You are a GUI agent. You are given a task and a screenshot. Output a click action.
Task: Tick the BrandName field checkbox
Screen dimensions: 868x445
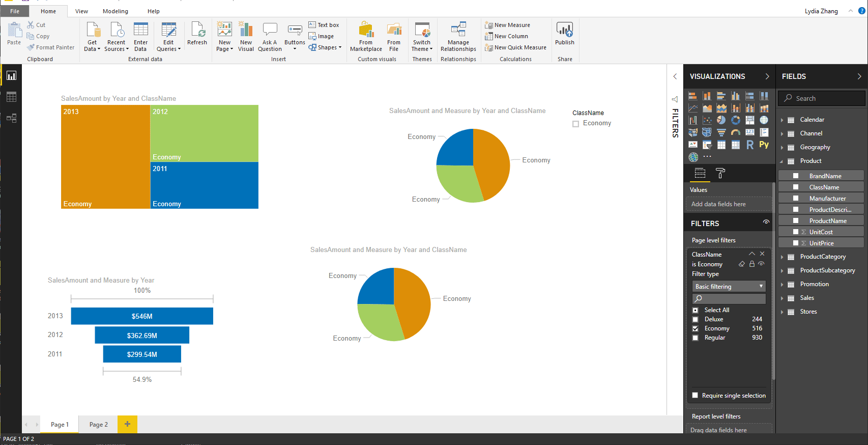tap(796, 176)
